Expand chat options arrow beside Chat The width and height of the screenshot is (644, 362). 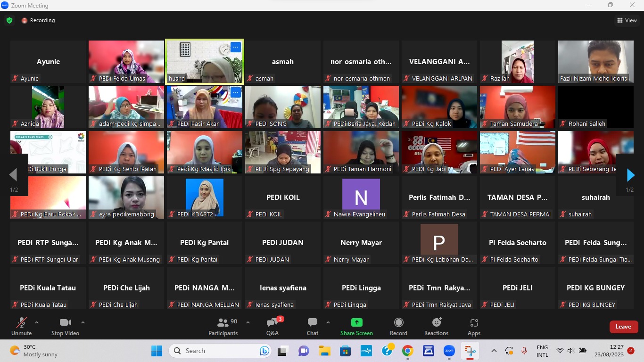[328, 323]
